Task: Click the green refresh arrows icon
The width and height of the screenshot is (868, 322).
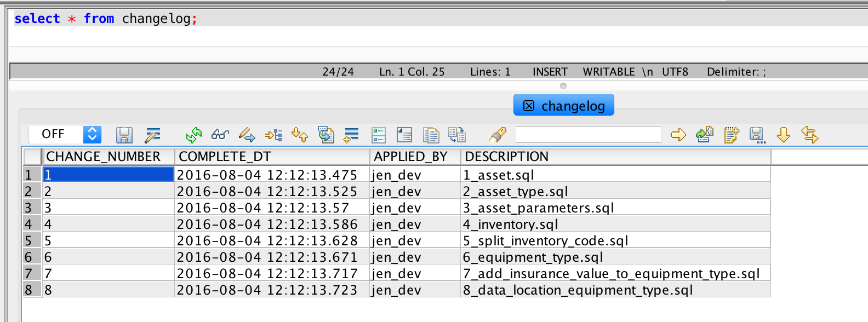Action: pyautogui.click(x=193, y=135)
